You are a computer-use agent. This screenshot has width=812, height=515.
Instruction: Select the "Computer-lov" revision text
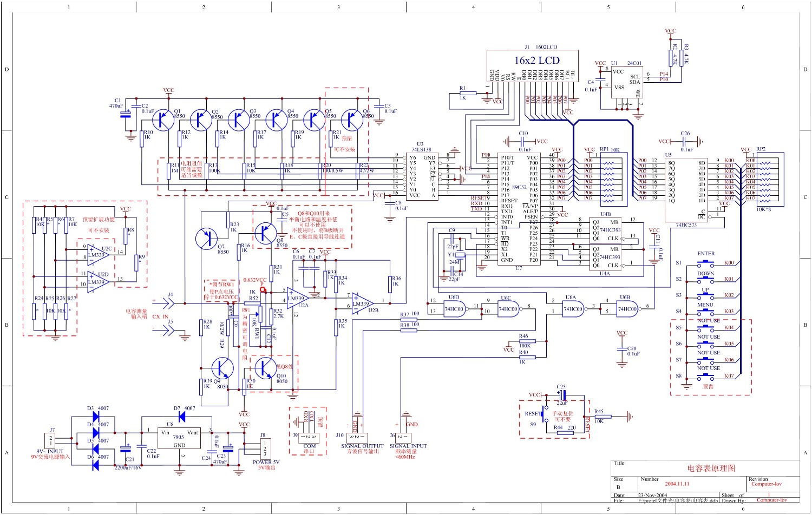[767, 484]
